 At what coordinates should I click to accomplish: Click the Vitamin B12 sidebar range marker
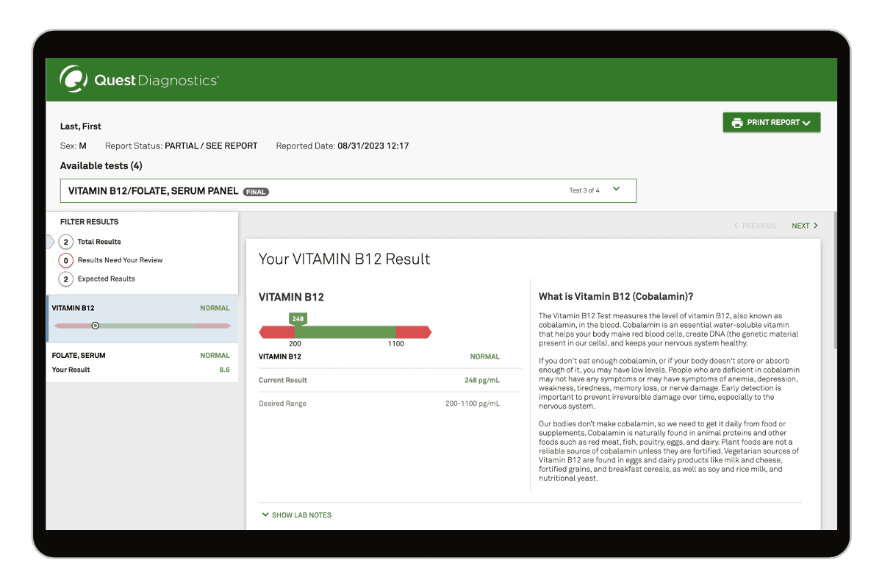coord(95,326)
